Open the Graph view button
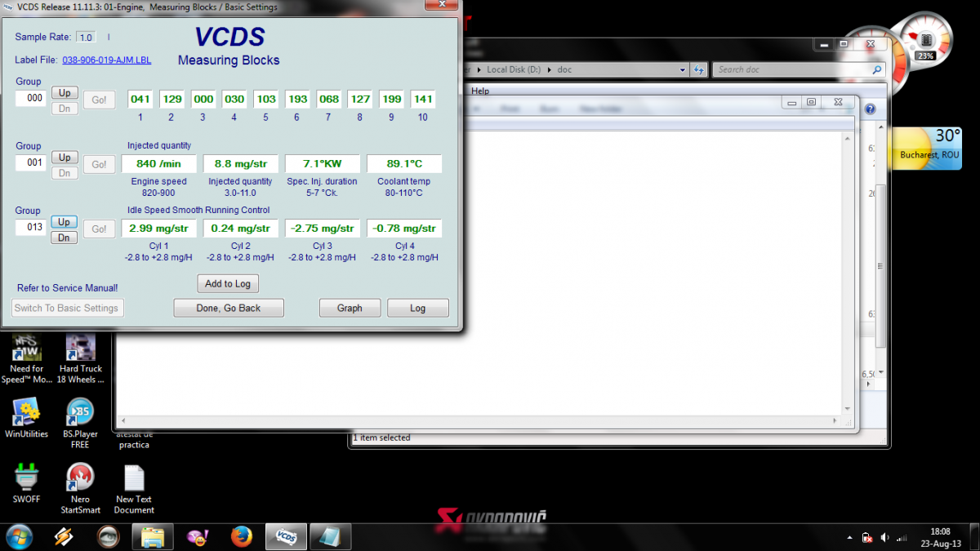Image resolution: width=980 pixels, height=551 pixels. click(x=350, y=308)
